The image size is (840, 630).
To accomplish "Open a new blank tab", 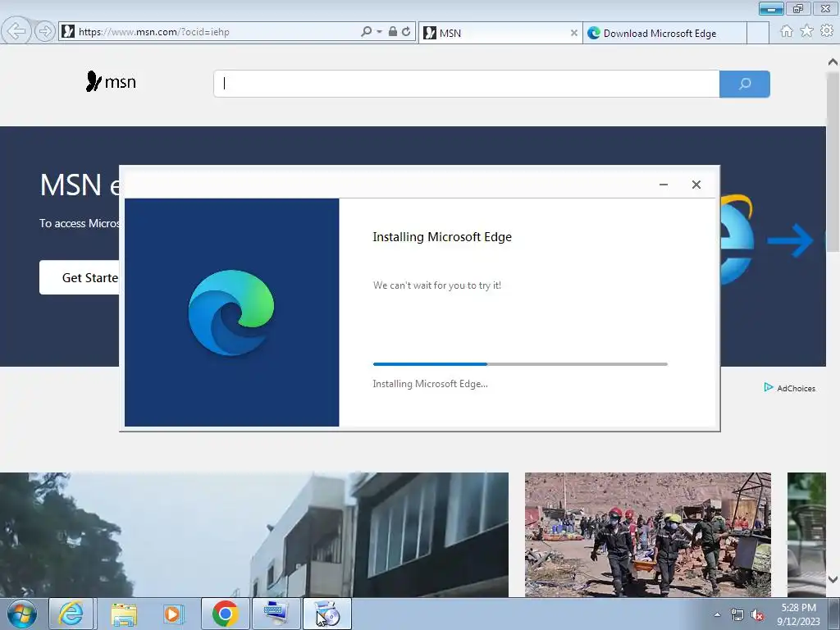I will click(x=758, y=33).
